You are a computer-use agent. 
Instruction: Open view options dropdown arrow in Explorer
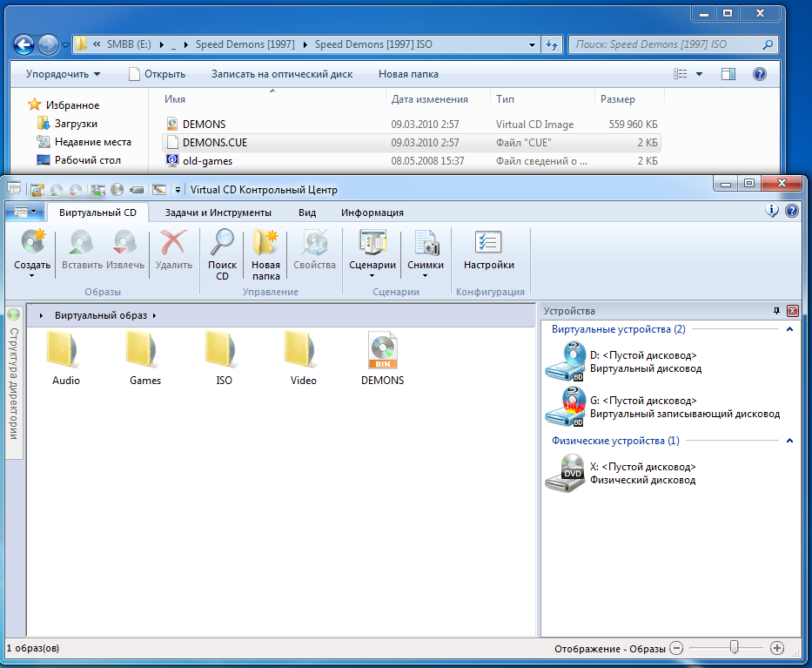[699, 74]
